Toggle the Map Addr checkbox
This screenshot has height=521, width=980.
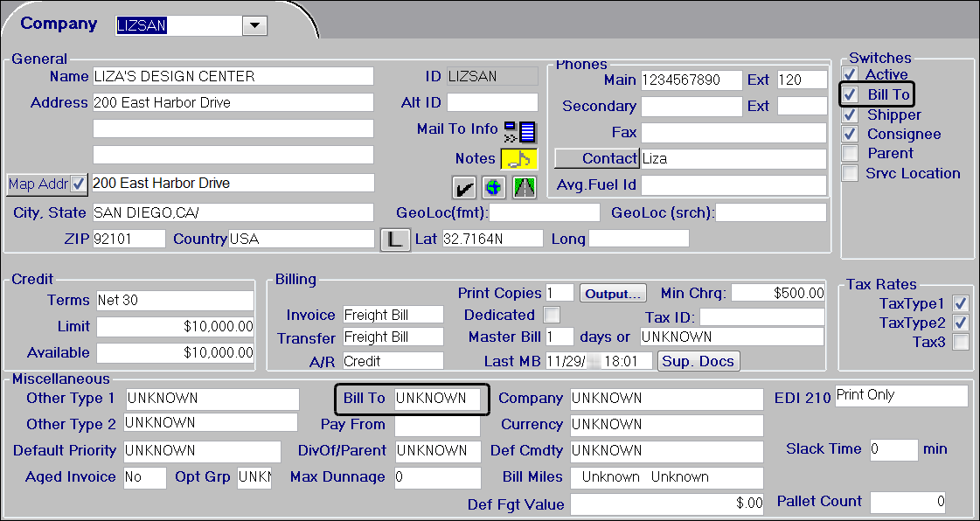[x=79, y=184]
